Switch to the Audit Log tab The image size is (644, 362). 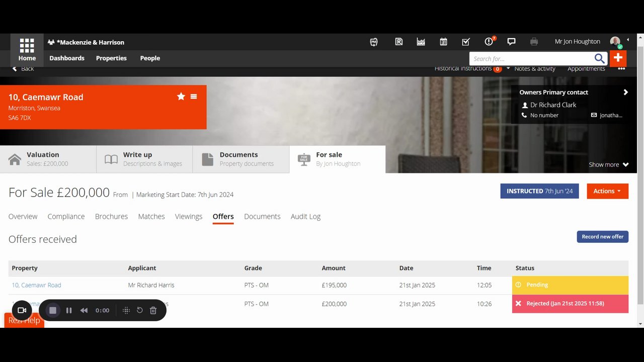pos(305,217)
